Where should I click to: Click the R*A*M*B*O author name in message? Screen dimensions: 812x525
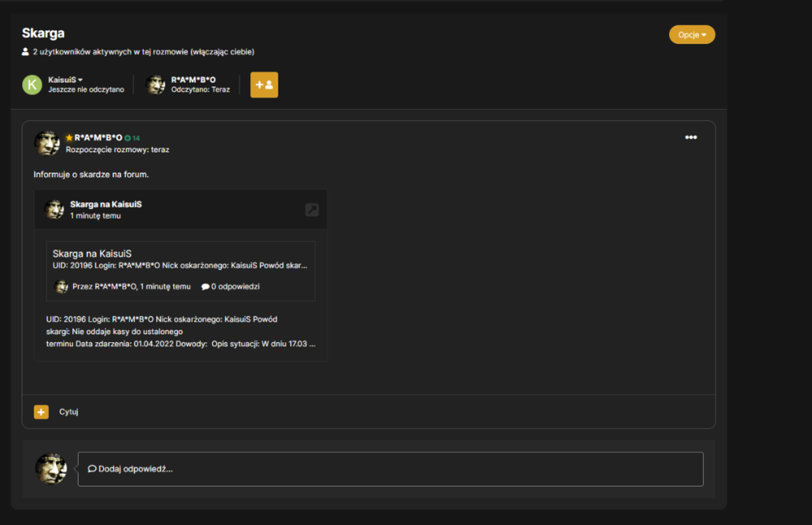click(x=98, y=137)
